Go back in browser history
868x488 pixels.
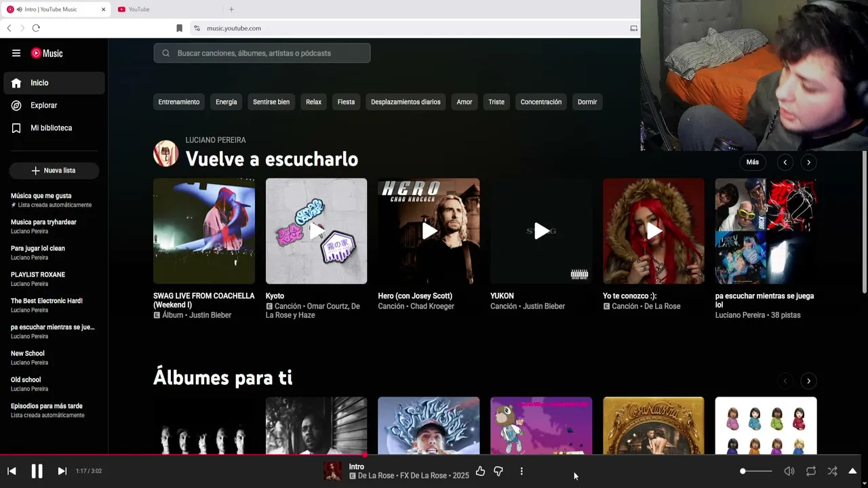click(9, 28)
